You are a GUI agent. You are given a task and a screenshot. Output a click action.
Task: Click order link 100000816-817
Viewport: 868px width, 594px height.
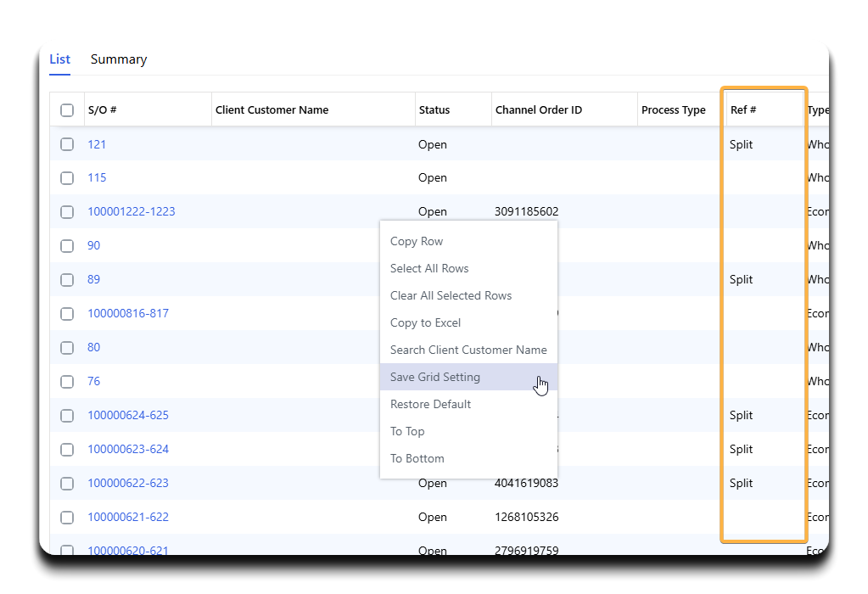128,314
